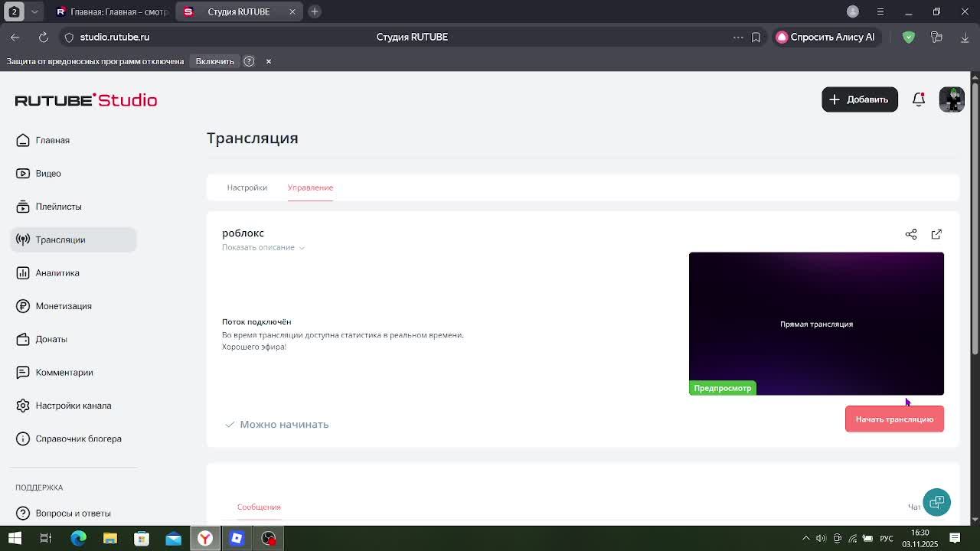980x551 pixels.
Task: Open the Главная home icon in sidebar
Action: point(23,140)
